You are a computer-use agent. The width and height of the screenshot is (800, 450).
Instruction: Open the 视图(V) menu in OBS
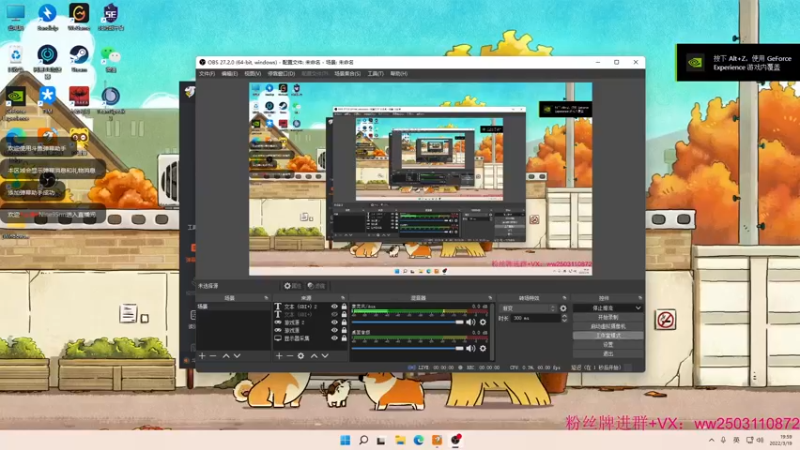pyautogui.click(x=252, y=74)
